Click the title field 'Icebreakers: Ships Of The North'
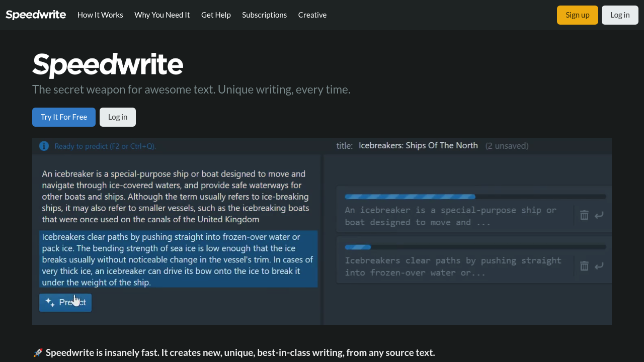The height and width of the screenshot is (362, 644). [x=418, y=145]
